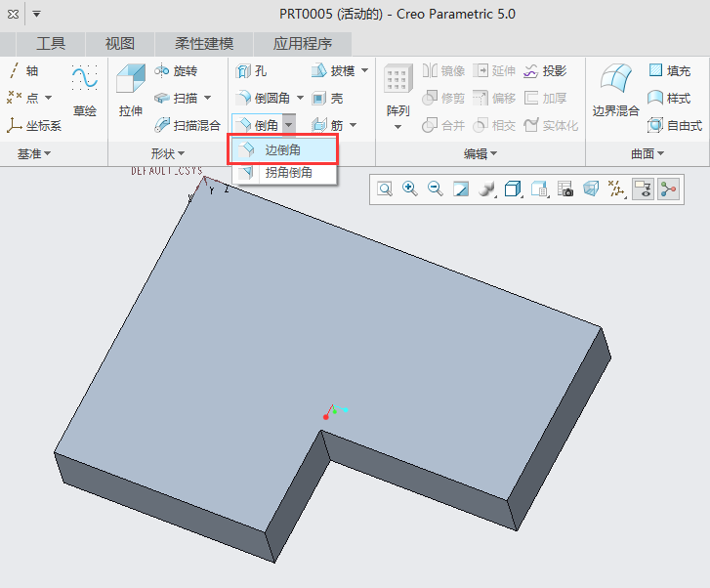Click the 实体化 (Solidify) button
Image resolution: width=710 pixels, height=588 pixels.
click(x=551, y=125)
